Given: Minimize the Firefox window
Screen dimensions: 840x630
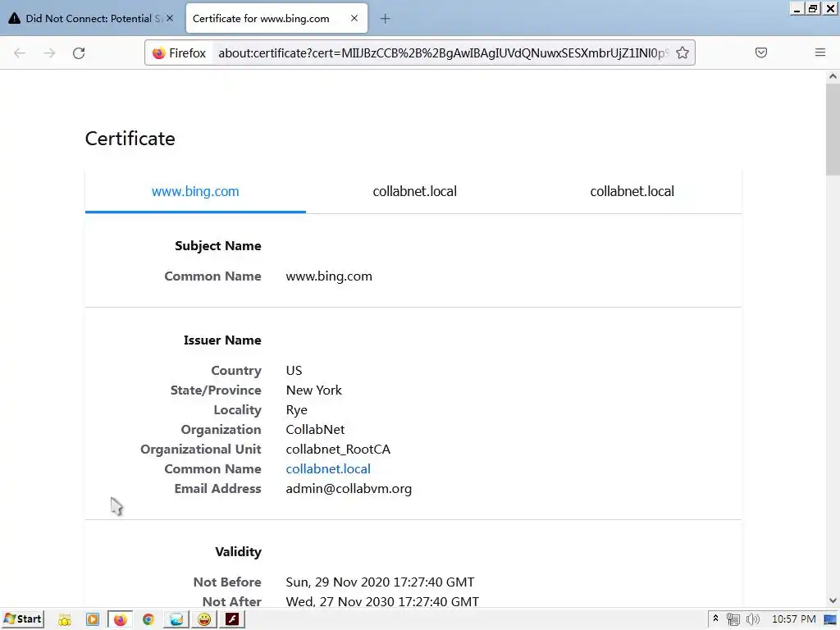Looking at the screenshot, I should click(797, 8).
